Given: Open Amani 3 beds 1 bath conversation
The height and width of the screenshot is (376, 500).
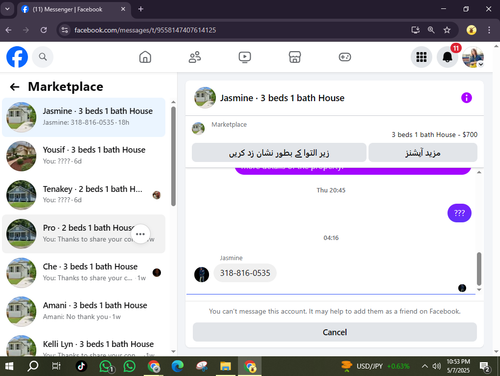Looking at the screenshot, I should (84, 311).
